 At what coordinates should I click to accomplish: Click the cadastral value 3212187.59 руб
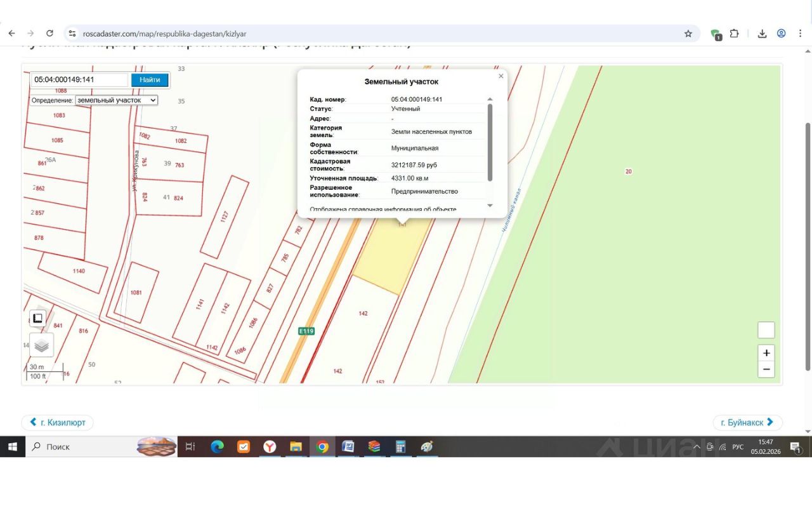click(414, 165)
